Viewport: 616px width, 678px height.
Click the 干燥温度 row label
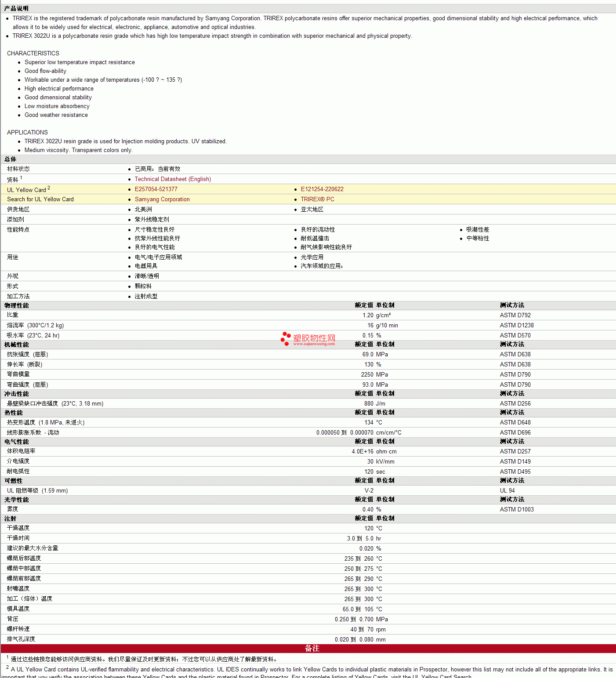18,528
